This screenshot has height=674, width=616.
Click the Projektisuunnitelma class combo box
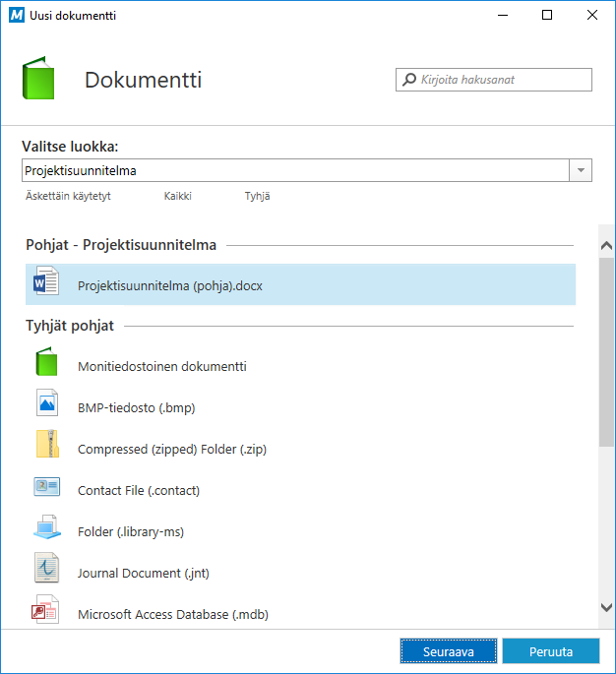[295, 170]
